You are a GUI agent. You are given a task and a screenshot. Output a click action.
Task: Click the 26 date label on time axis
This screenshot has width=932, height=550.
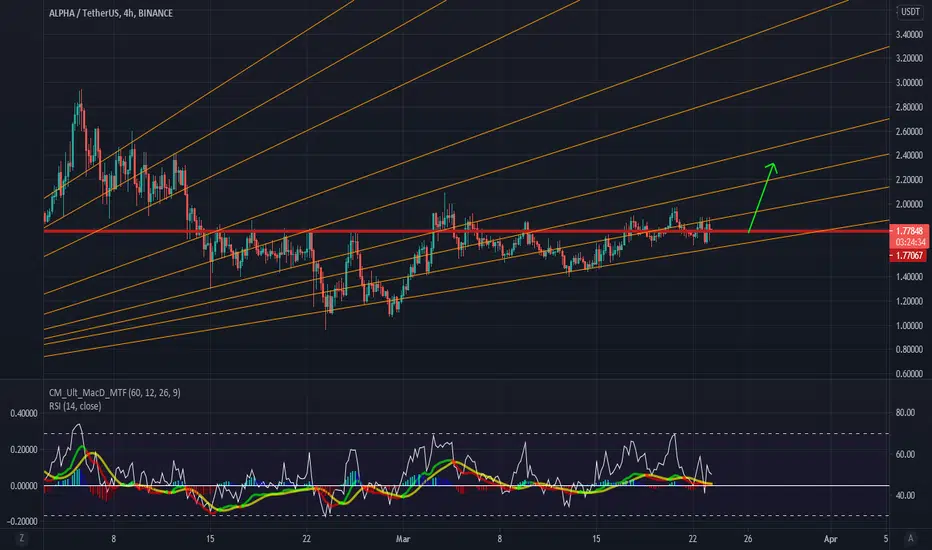[748, 539]
